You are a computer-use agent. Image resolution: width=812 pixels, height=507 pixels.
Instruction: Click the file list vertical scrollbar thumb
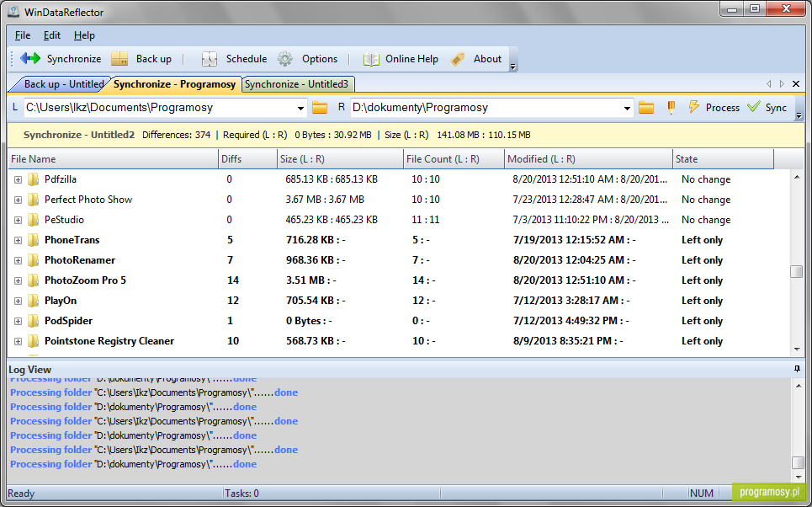click(x=797, y=272)
